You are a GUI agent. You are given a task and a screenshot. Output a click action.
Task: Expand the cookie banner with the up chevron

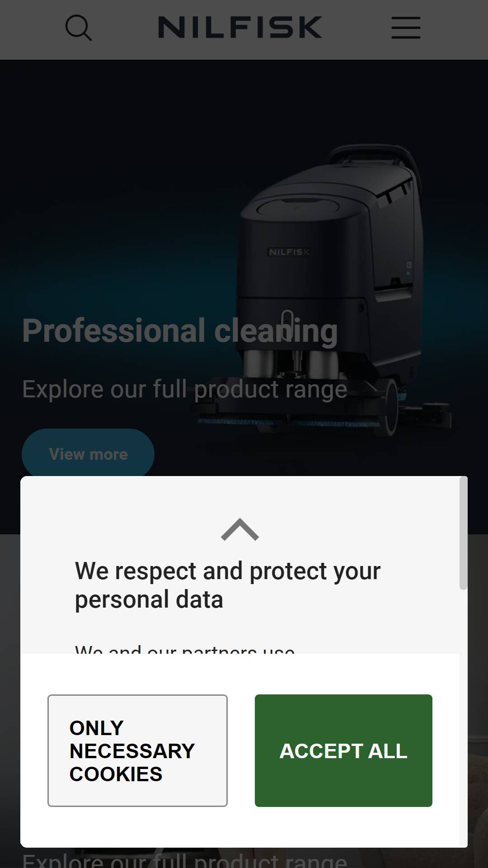click(240, 529)
